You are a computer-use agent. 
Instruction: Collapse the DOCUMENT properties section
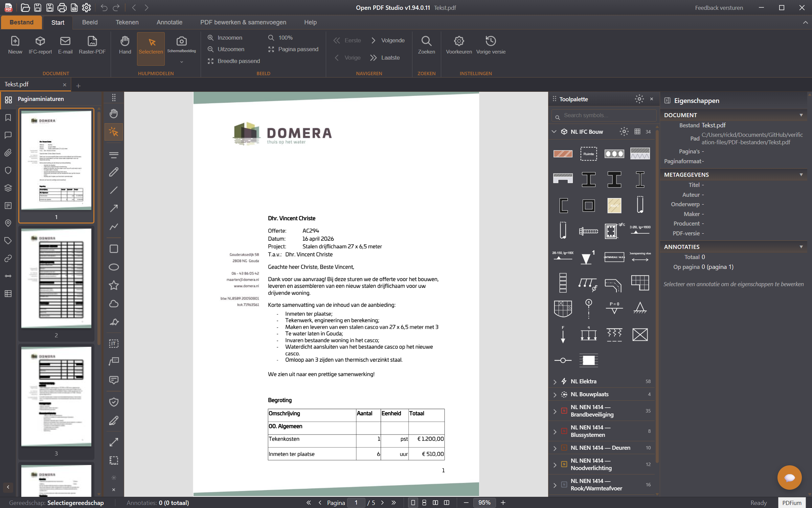[x=801, y=115]
